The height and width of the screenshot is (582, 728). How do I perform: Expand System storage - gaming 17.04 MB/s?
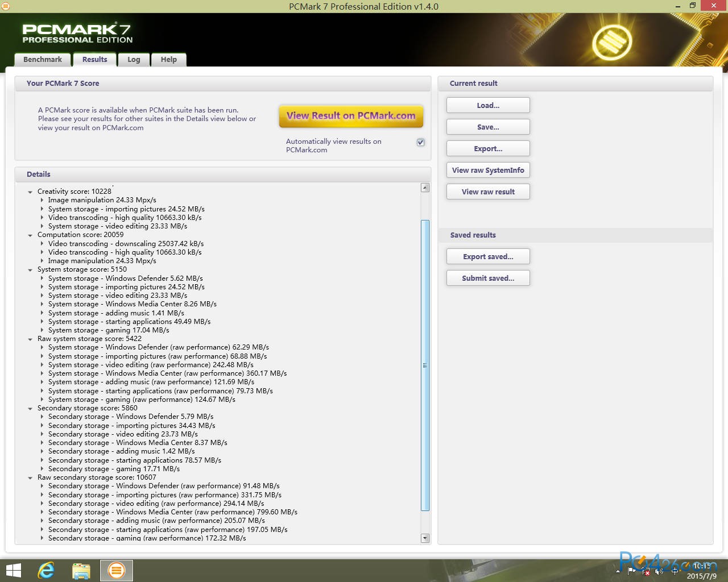click(42, 330)
